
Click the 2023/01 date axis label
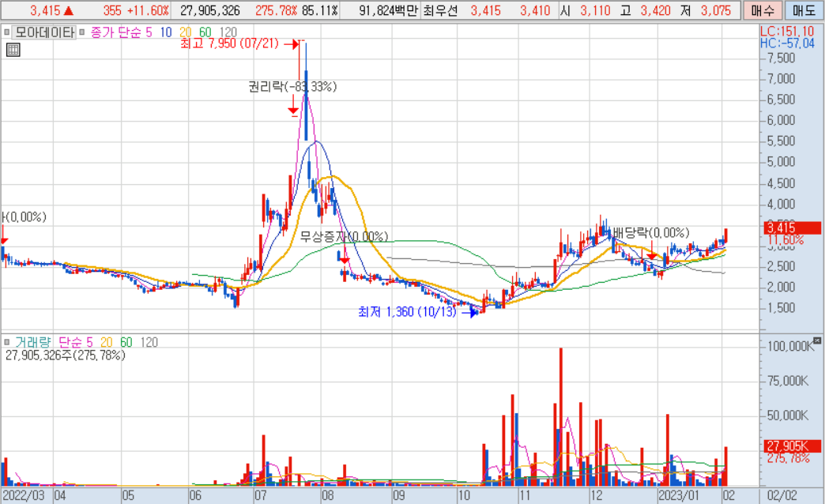680,495
